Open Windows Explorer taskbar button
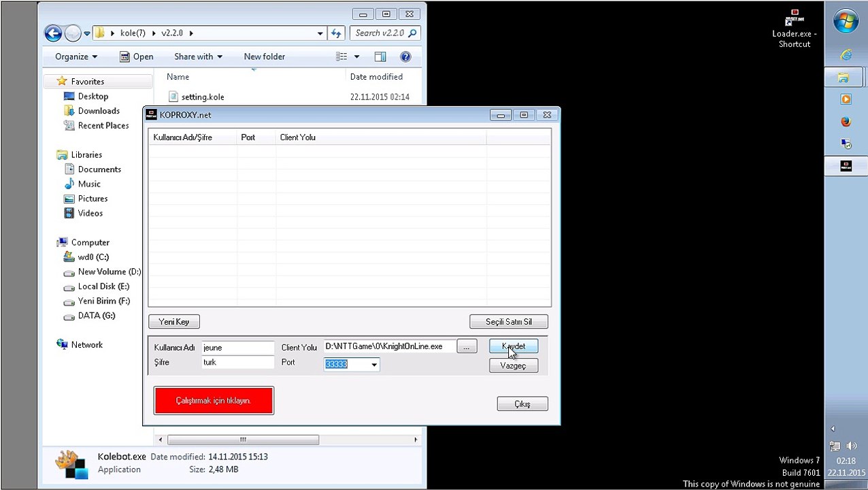The image size is (868, 490). click(846, 77)
